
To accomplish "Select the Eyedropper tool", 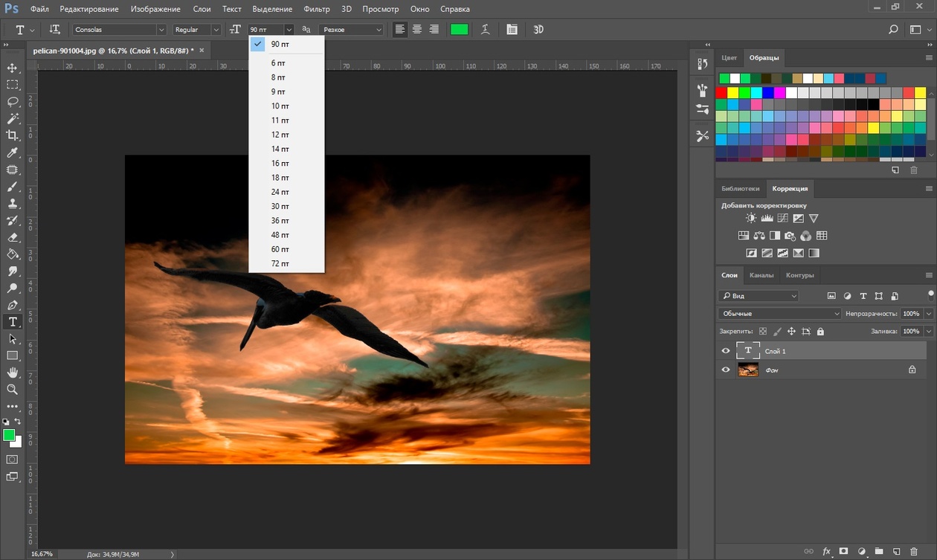I will (13, 152).
